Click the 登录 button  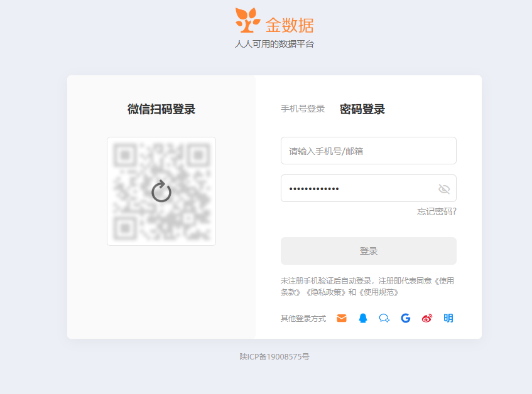(x=369, y=251)
